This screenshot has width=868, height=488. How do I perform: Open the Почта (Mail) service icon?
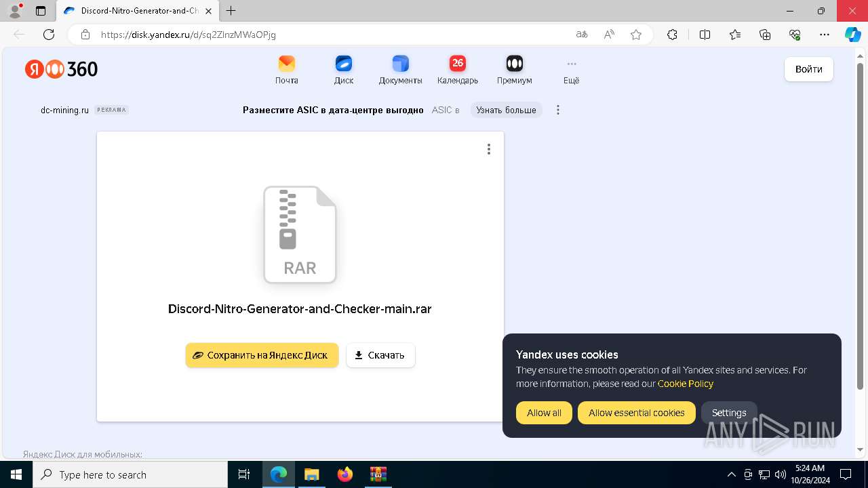tap(287, 70)
